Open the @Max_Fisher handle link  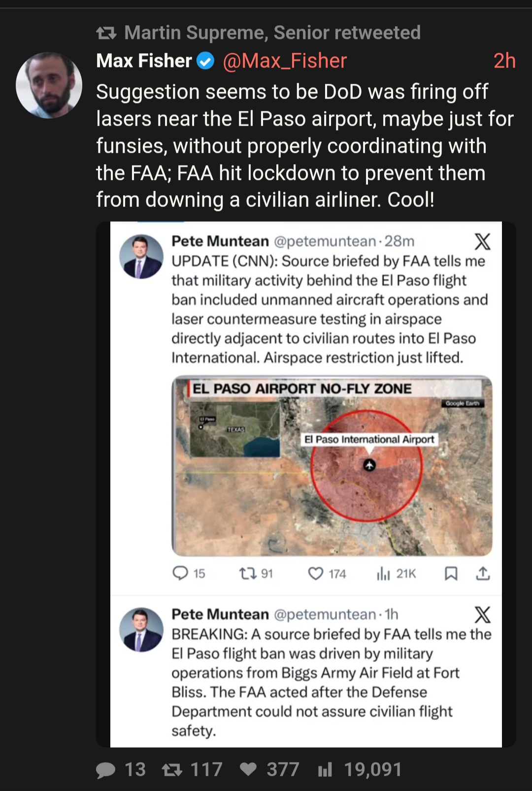(285, 61)
